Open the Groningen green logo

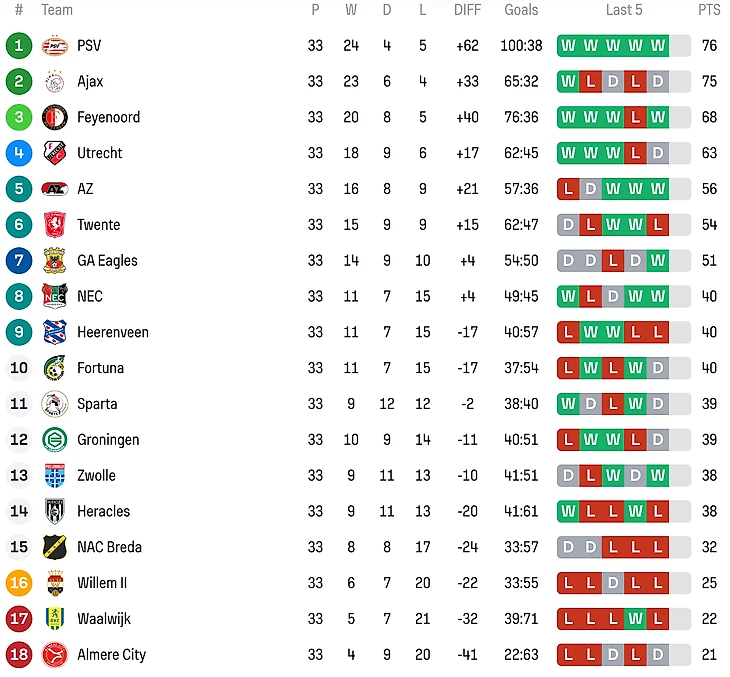pos(54,440)
